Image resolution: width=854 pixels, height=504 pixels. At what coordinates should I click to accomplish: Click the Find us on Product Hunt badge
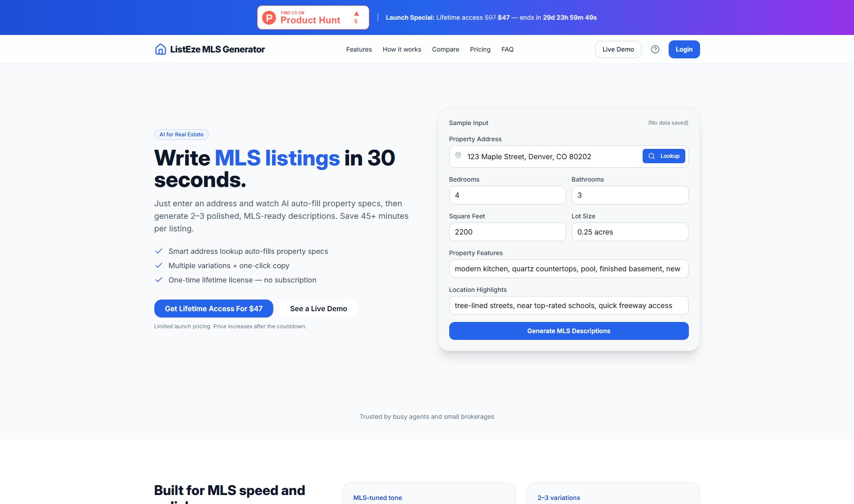click(x=313, y=17)
